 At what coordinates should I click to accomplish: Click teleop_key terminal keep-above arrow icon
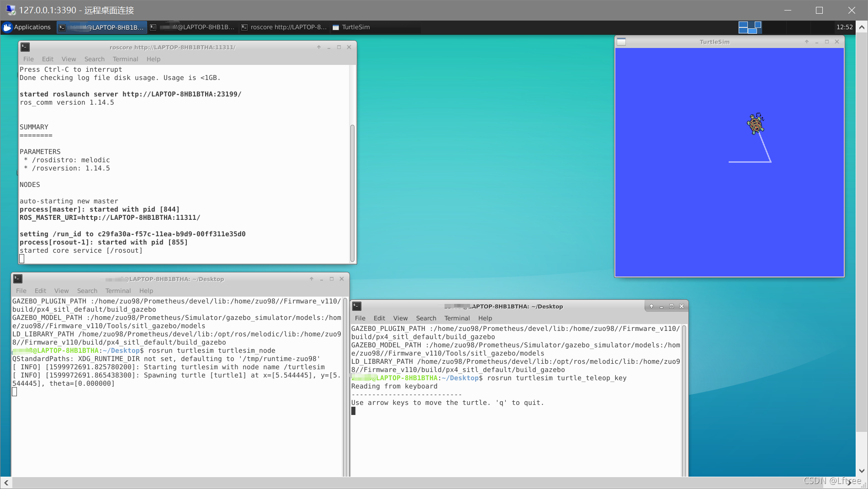tap(651, 306)
